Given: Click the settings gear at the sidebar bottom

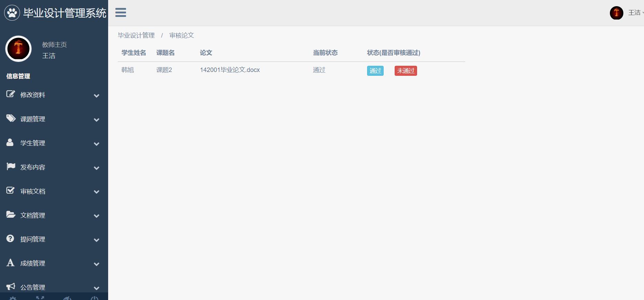Looking at the screenshot, I should click(x=13, y=298).
